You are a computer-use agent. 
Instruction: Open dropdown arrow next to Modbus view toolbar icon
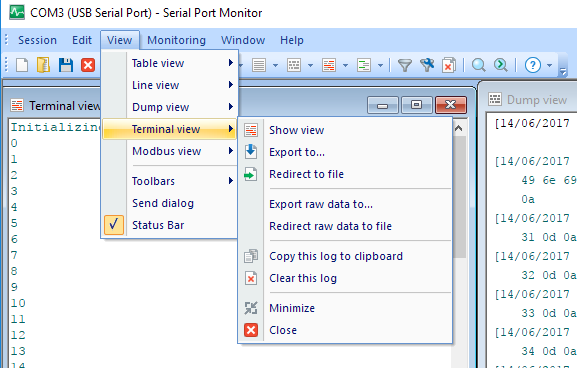[380, 66]
